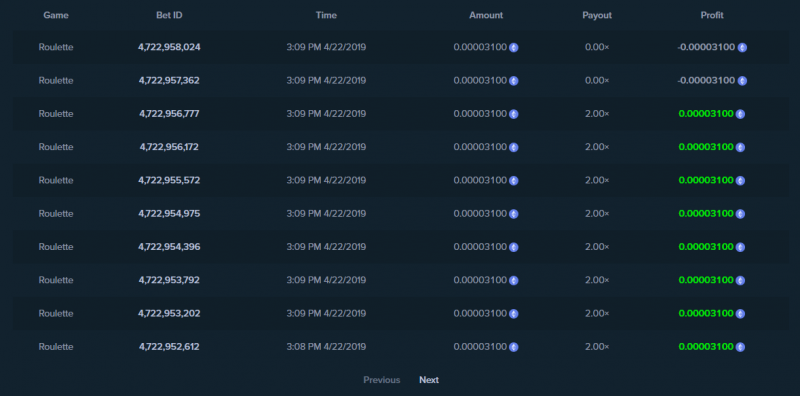
Task: Click Ethereum icon in Profit of bet 4,722,954,975
Action: tap(740, 214)
